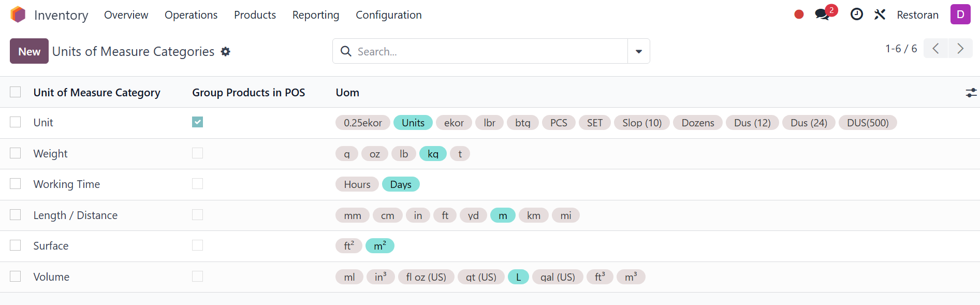Click the New button
The height and width of the screenshot is (305, 980).
coord(29,51)
